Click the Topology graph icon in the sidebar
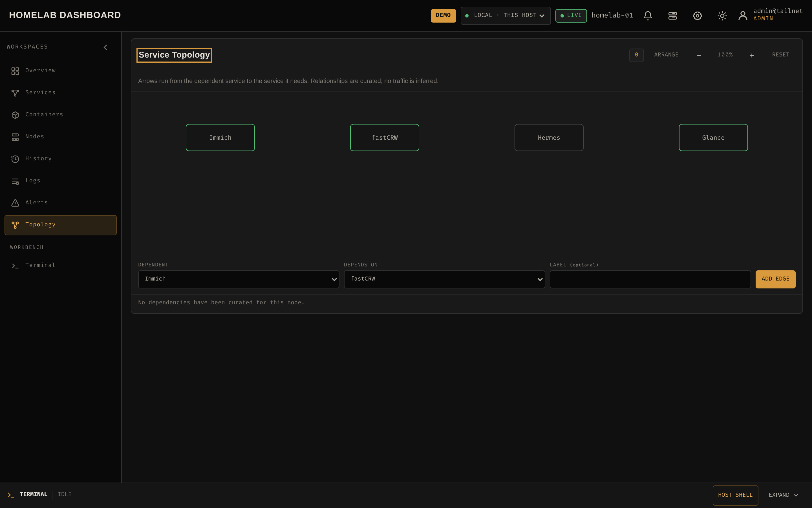Screen dimensions: 812x508 15,225
